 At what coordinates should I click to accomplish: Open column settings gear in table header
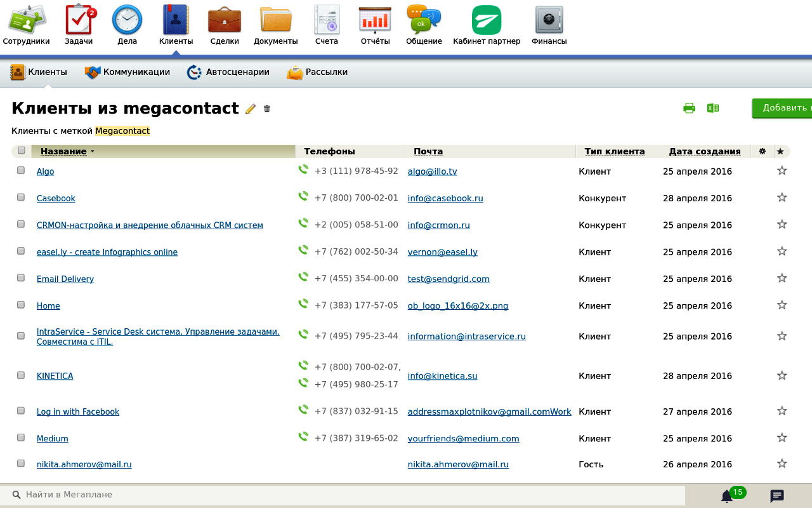click(763, 151)
